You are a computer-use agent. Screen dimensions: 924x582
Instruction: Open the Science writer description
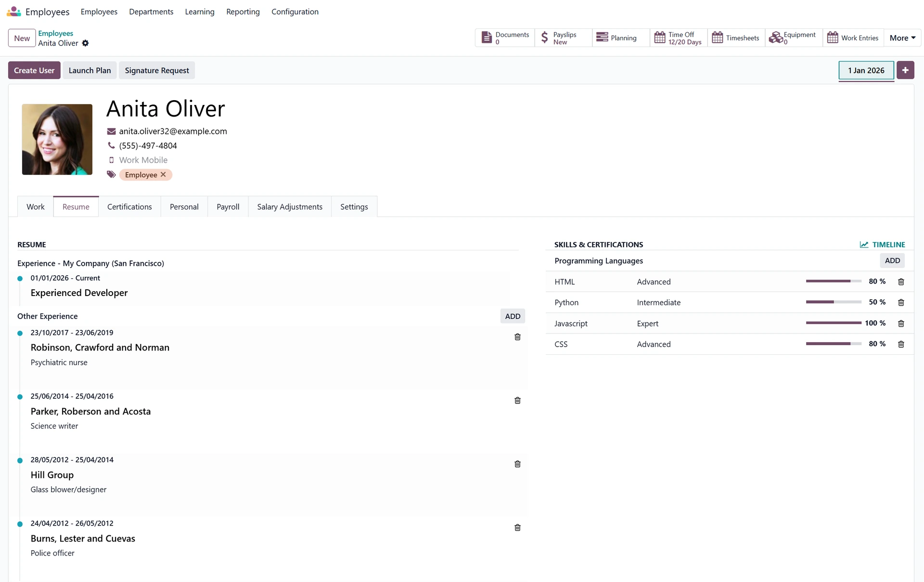[x=54, y=426]
